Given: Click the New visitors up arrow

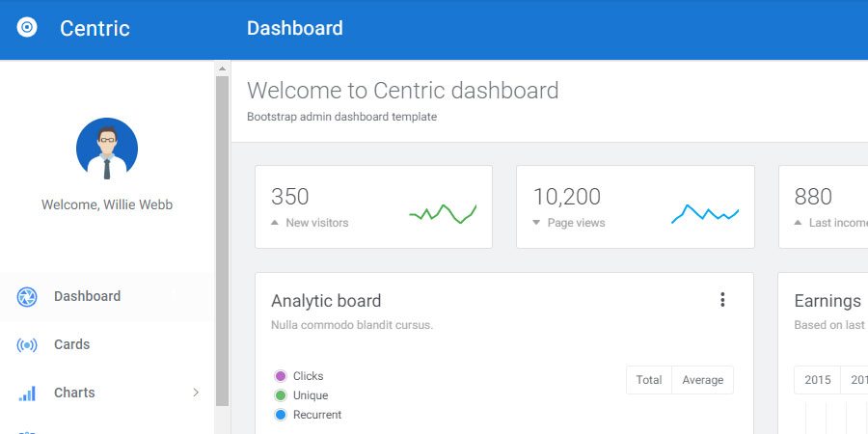Looking at the screenshot, I should click(x=275, y=223).
